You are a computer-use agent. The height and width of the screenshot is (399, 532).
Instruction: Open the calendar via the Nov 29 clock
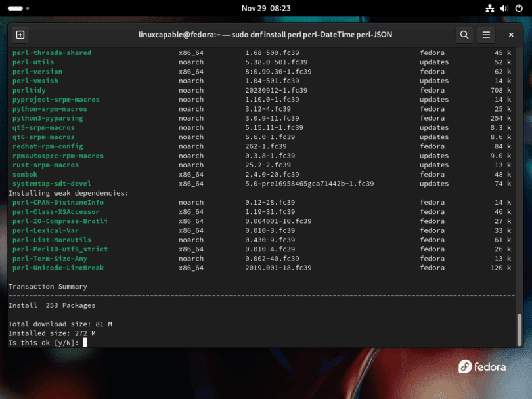click(266, 9)
